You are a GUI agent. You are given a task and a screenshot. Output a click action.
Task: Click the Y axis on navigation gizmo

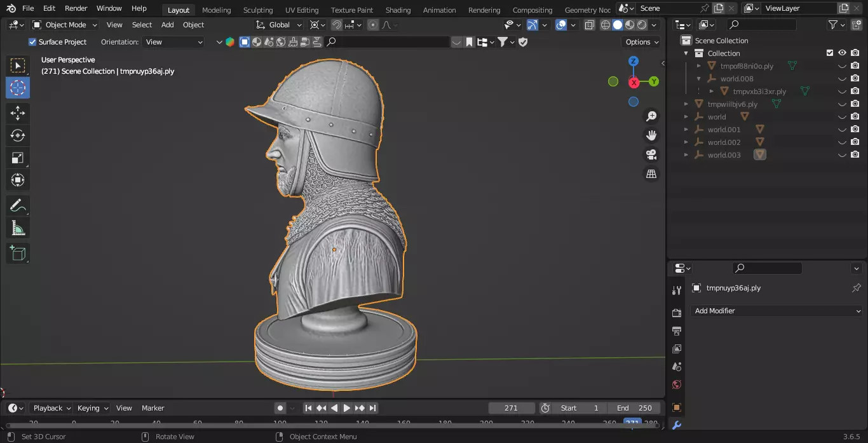654,81
